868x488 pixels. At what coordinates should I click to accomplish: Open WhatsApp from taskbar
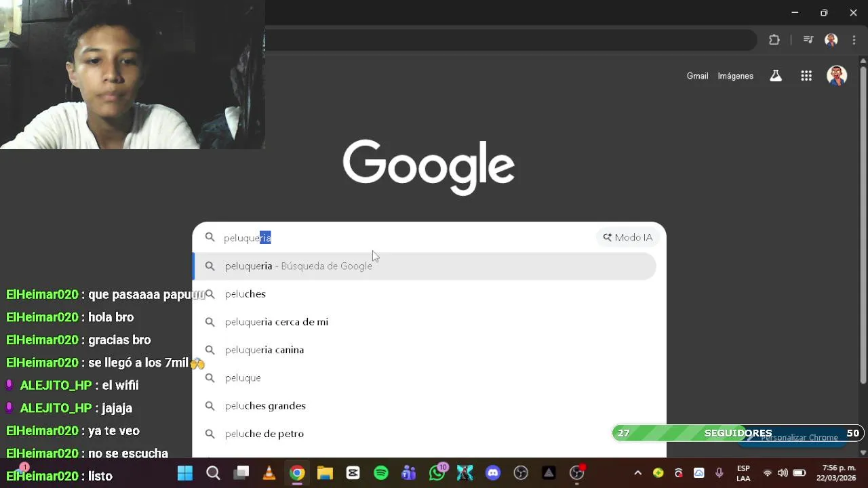pos(437,472)
